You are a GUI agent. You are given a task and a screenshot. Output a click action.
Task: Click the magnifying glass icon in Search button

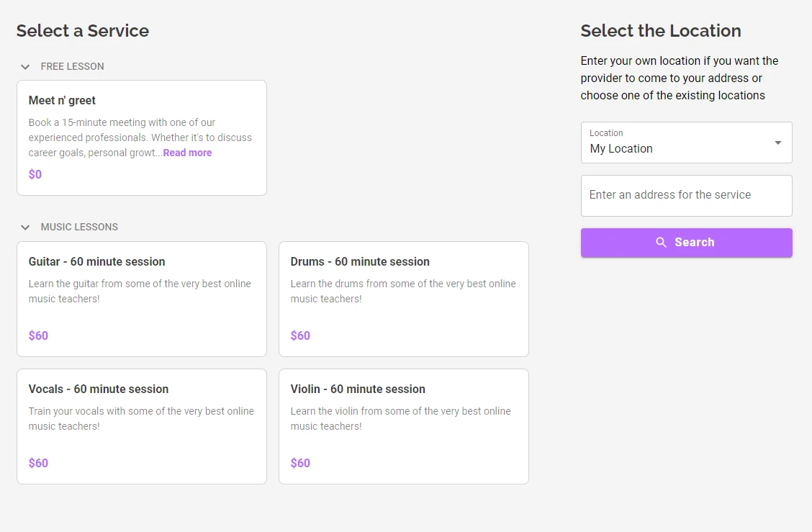662,243
